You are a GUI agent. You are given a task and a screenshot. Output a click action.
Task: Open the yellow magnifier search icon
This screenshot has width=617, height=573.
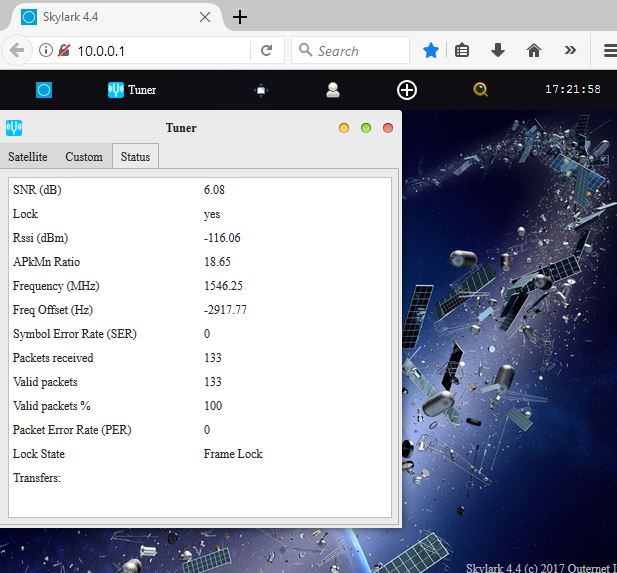pos(480,90)
